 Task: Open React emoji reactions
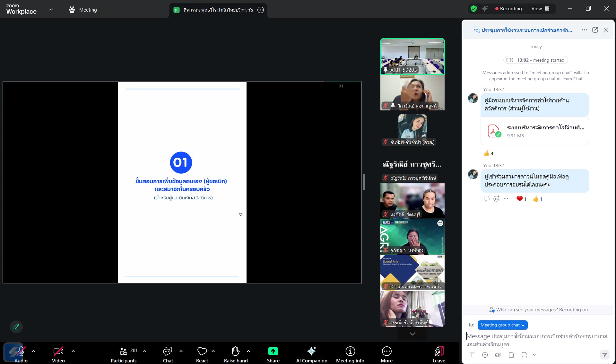[x=202, y=354]
